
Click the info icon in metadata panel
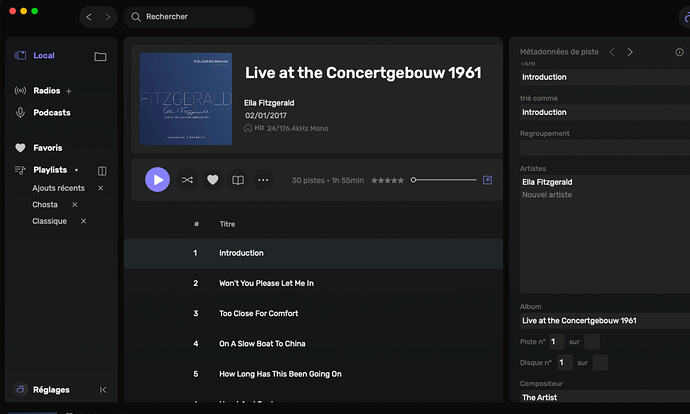(679, 52)
